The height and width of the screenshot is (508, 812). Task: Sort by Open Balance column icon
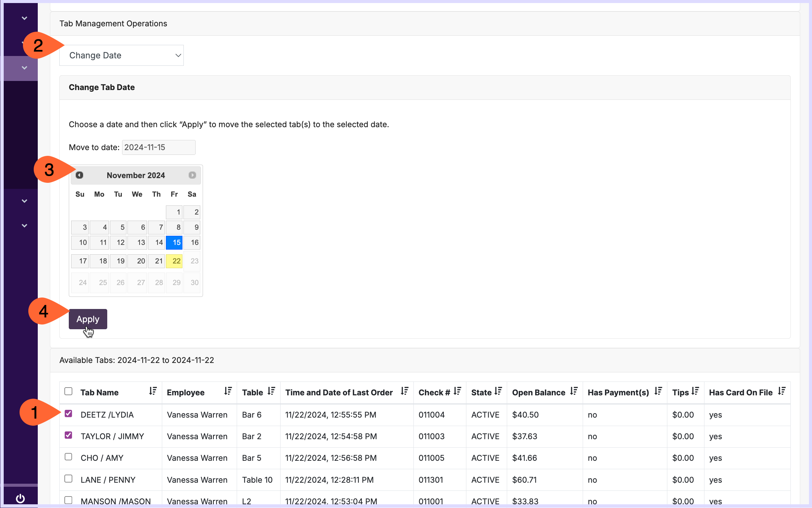click(x=574, y=391)
